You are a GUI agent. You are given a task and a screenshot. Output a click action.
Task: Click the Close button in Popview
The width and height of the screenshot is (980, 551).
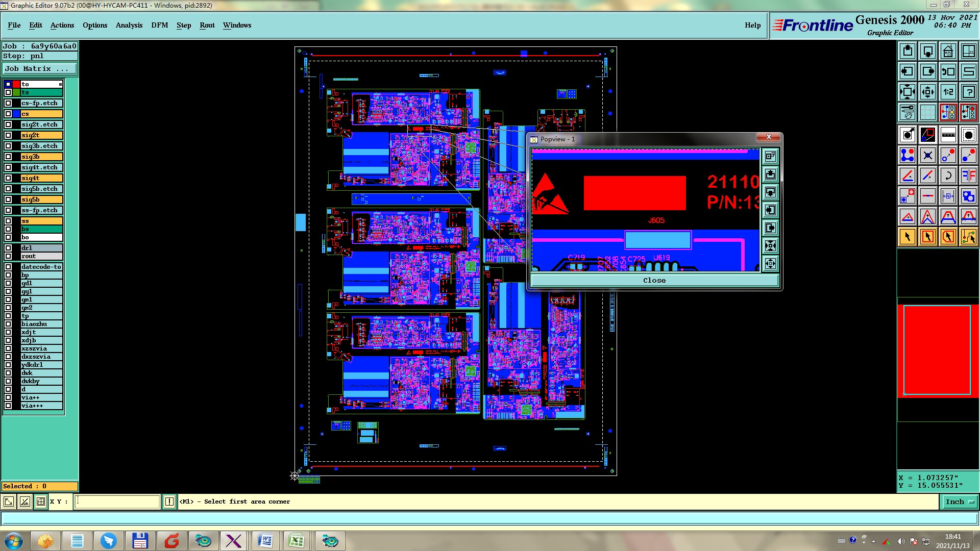pyautogui.click(x=654, y=281)
